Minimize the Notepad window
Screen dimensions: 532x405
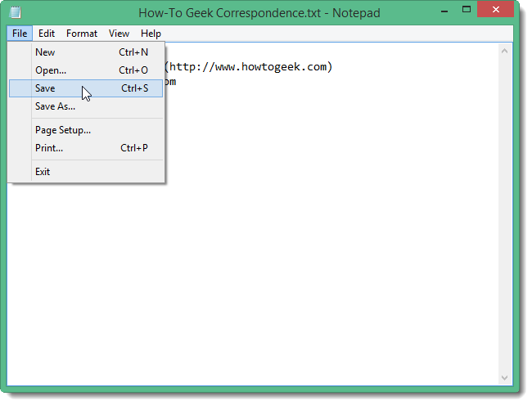tap(444, 11)
